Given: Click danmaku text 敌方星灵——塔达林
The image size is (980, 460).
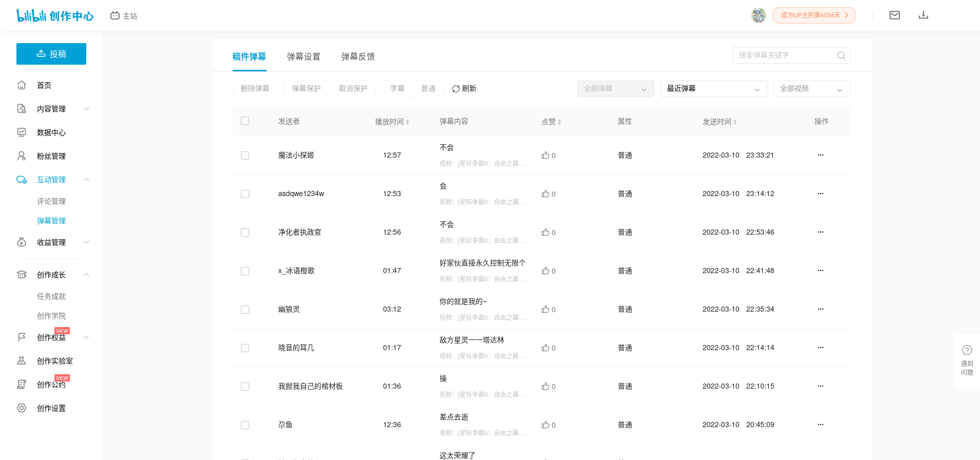Looking at the screenshot, I should point(472,340).
